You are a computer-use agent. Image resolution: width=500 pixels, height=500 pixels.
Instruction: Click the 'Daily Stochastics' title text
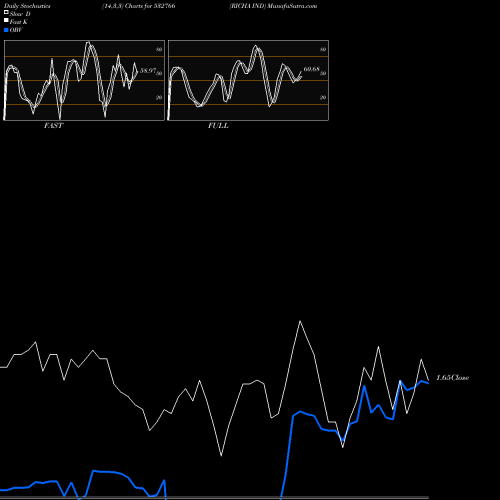(x=27, y=6)
